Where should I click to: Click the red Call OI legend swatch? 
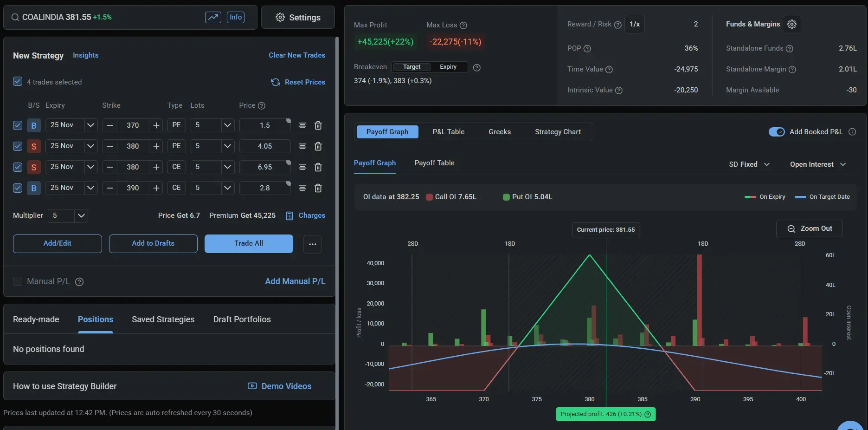429,197
